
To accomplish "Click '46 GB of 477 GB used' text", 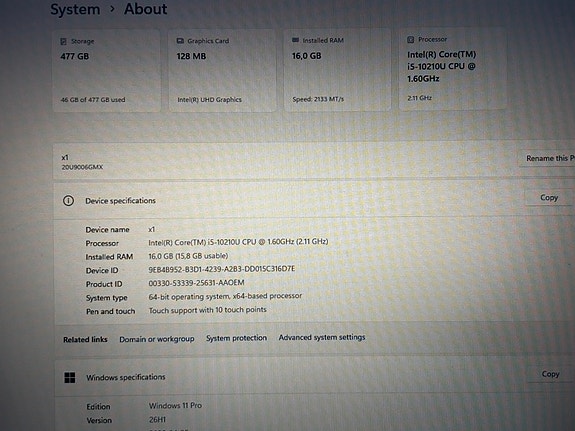I will pyautogui.click(x=93, y=100).
